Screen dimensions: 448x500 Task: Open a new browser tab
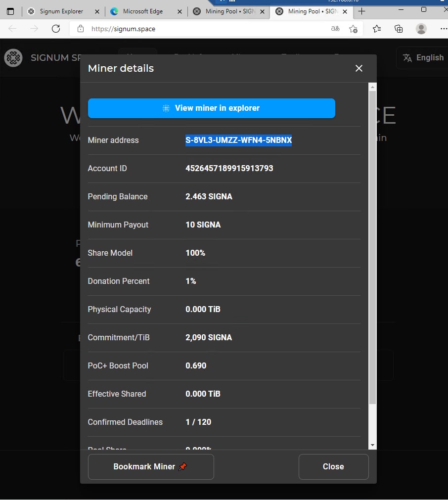(x=361, y=11)
